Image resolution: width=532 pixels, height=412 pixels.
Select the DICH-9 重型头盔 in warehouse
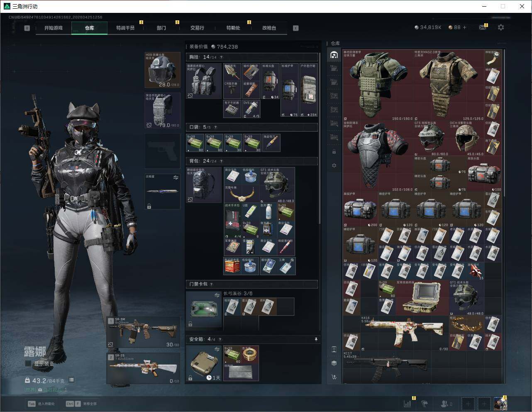tap(467, 139)
